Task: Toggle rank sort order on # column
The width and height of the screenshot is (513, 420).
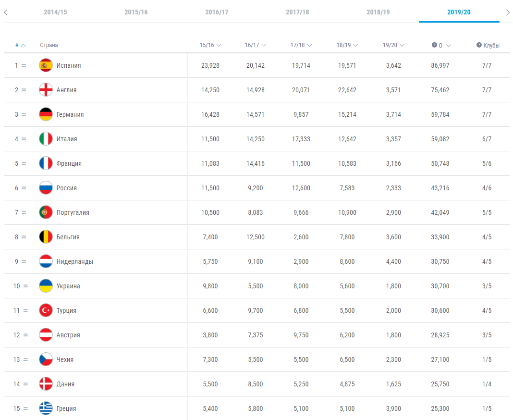Action: pos(20,45)
